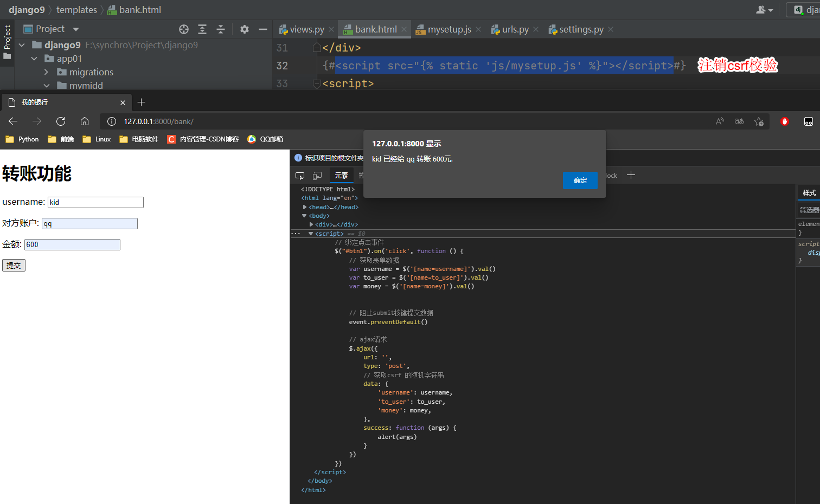The image size is (820, 504).
Task: Close the urls.py editor tab
Action: pos(536,29)
